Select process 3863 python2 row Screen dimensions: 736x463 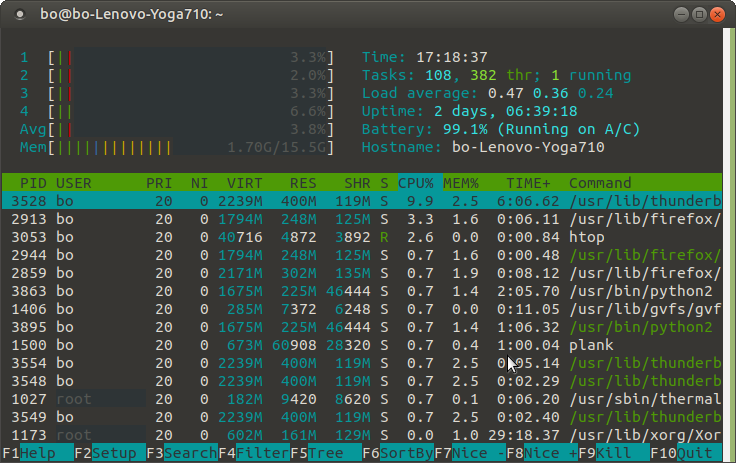362,291
